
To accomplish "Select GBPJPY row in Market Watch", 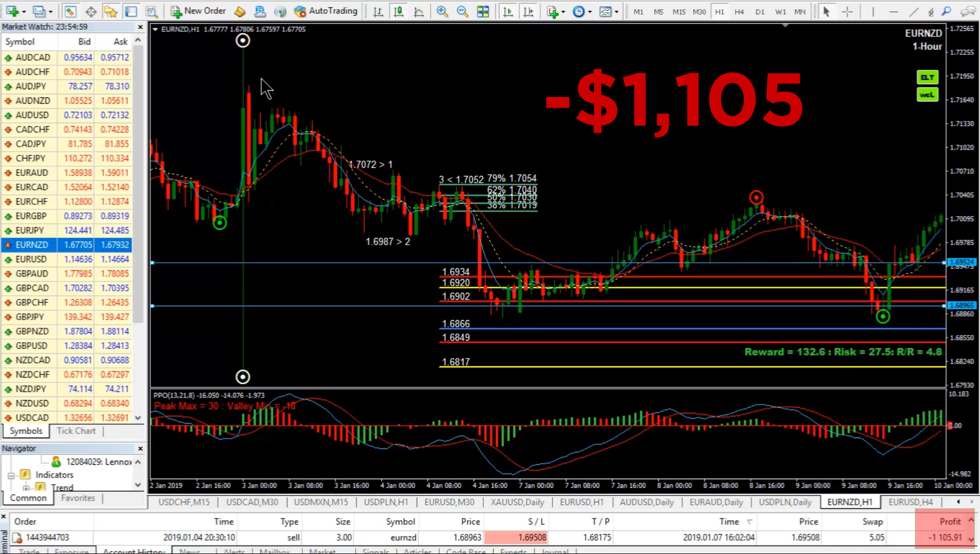I will point(67,317).
